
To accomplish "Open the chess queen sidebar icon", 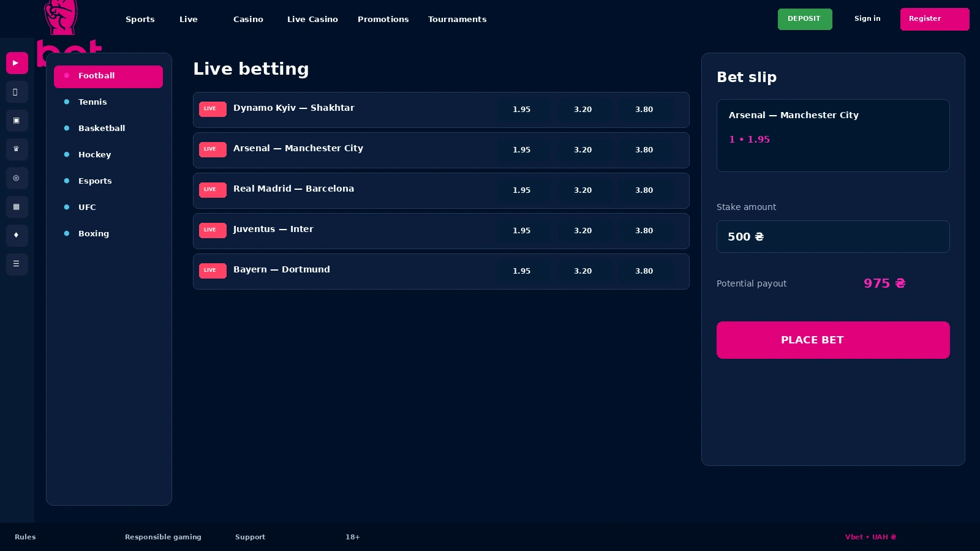I will click(x=17, y=149).
